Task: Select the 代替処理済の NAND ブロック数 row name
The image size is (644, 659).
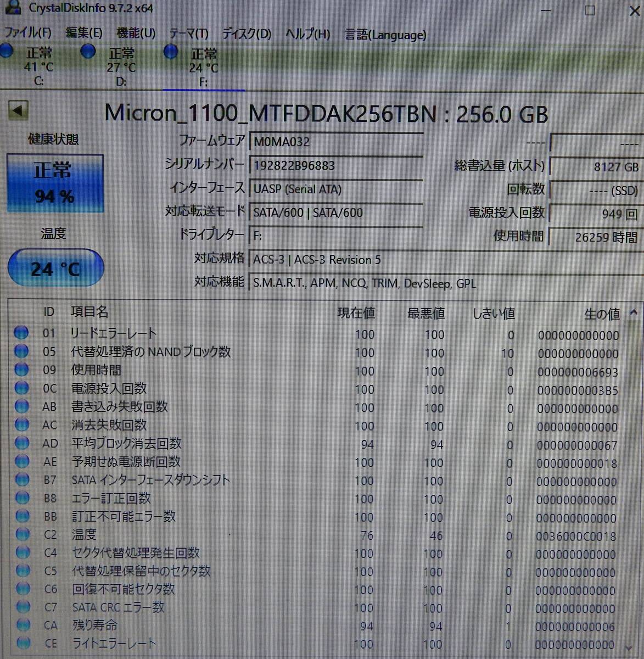Action: pos(150,351)
